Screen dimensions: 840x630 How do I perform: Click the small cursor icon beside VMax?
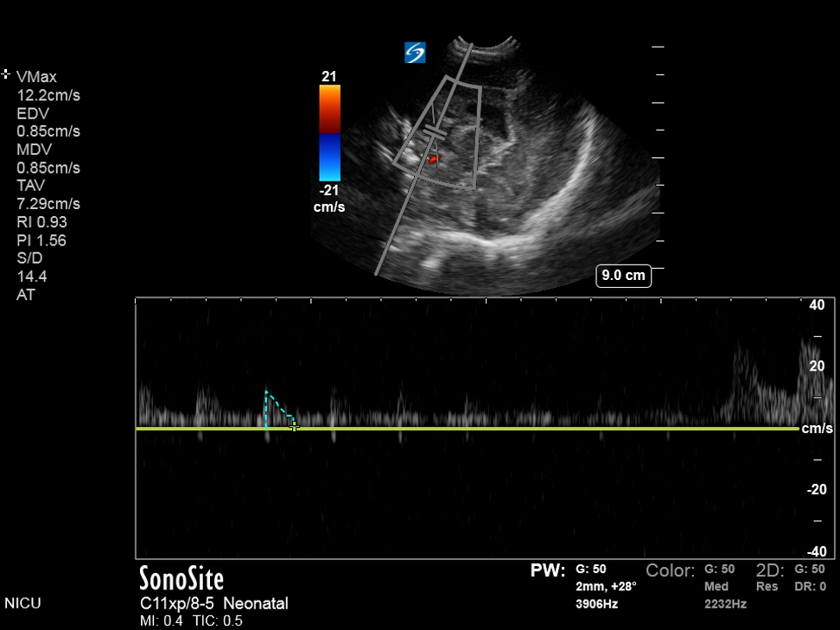click(x=6, y=75)
